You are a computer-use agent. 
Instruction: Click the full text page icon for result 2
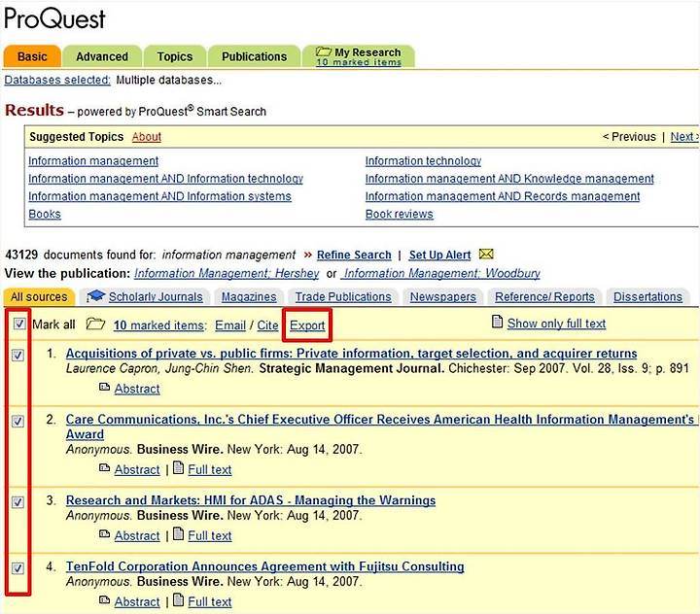pyautogui.click(x=178, y=467)
